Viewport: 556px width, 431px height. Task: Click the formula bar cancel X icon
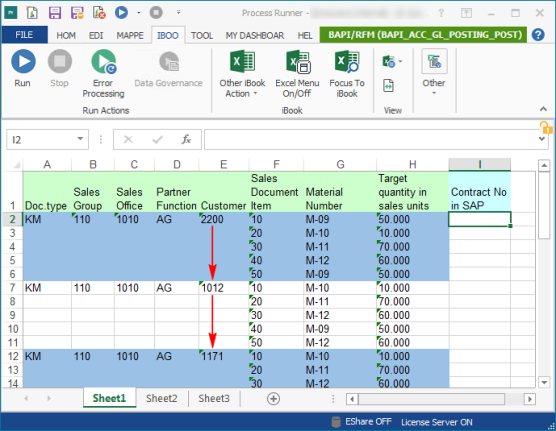(128, 139)
